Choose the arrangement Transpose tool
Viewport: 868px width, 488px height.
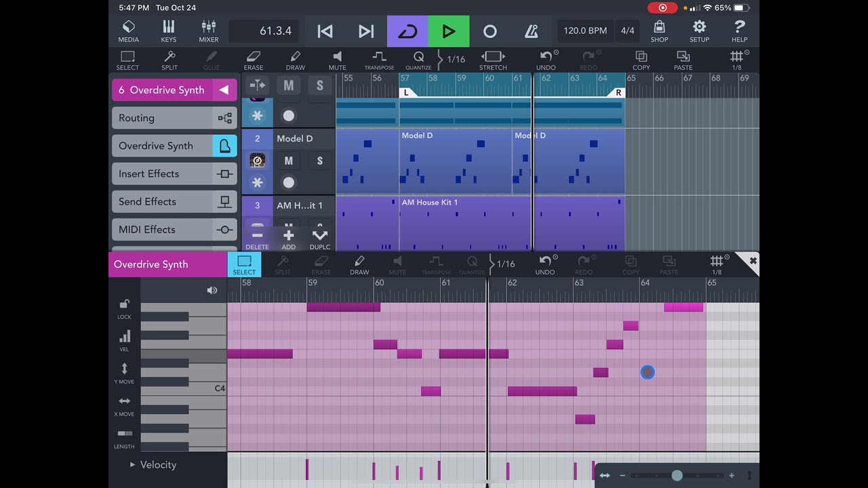pyautogui.click(x=379, y=60)
